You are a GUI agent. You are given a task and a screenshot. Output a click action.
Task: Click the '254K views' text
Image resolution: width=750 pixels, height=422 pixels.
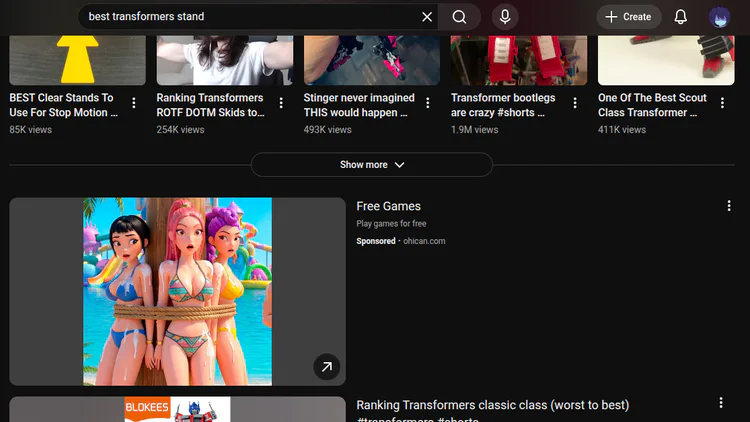click(180, 130)
